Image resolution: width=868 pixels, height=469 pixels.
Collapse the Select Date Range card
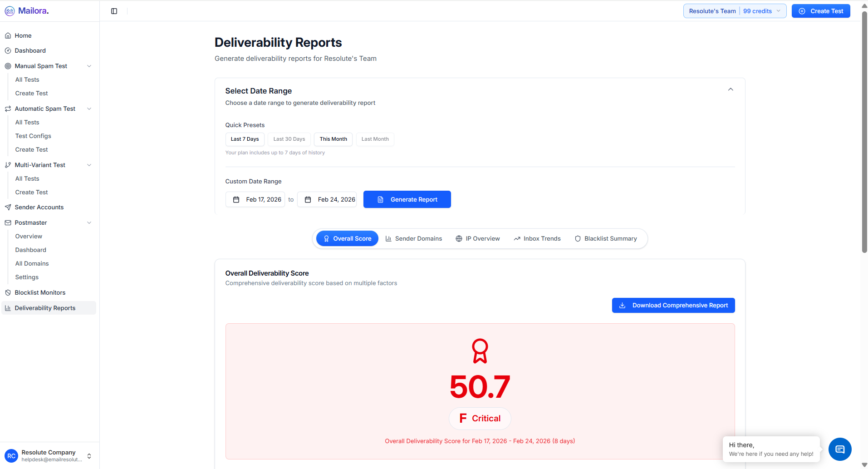click(731, 89)
